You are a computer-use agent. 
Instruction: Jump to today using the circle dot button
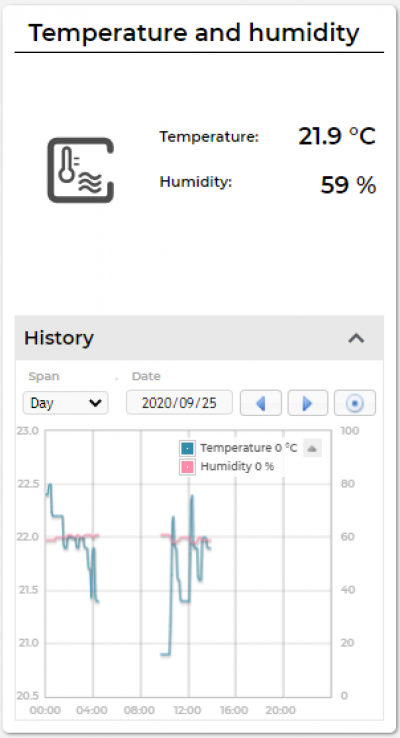(355, 403)
